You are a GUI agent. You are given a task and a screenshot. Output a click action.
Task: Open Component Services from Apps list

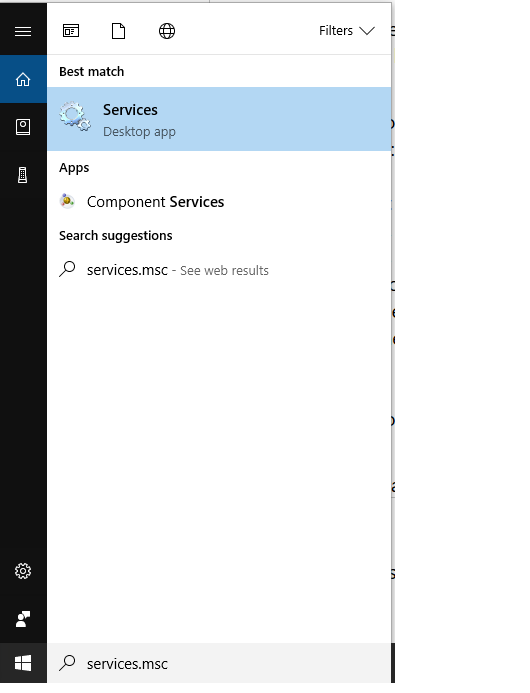pyautogui.click(x=219, y=202)
